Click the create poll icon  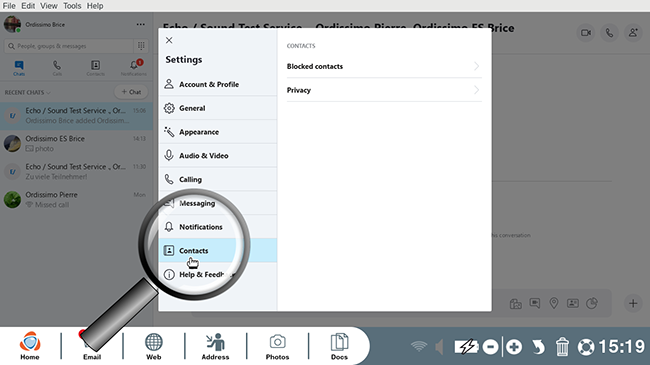tap(592, 304)
